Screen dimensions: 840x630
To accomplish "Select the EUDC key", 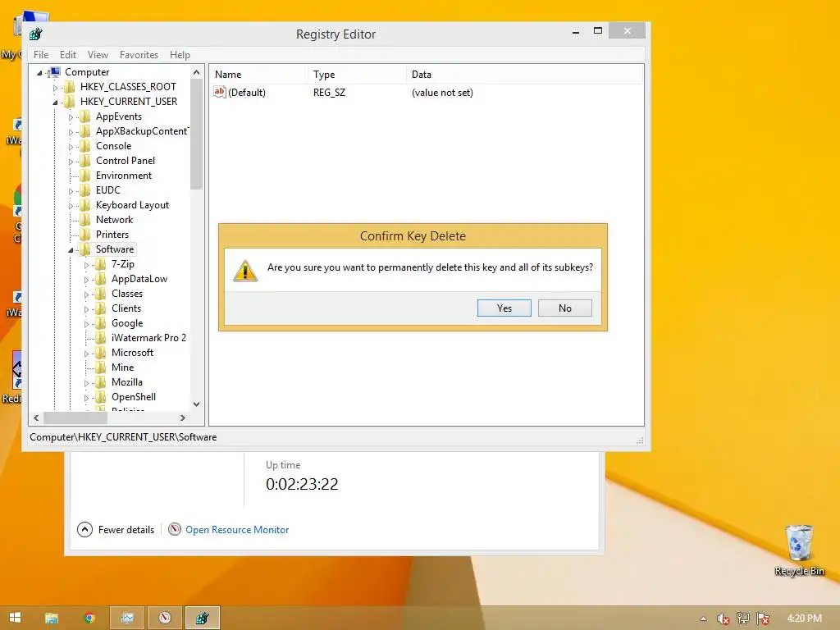I will click(x=107, y=190).
